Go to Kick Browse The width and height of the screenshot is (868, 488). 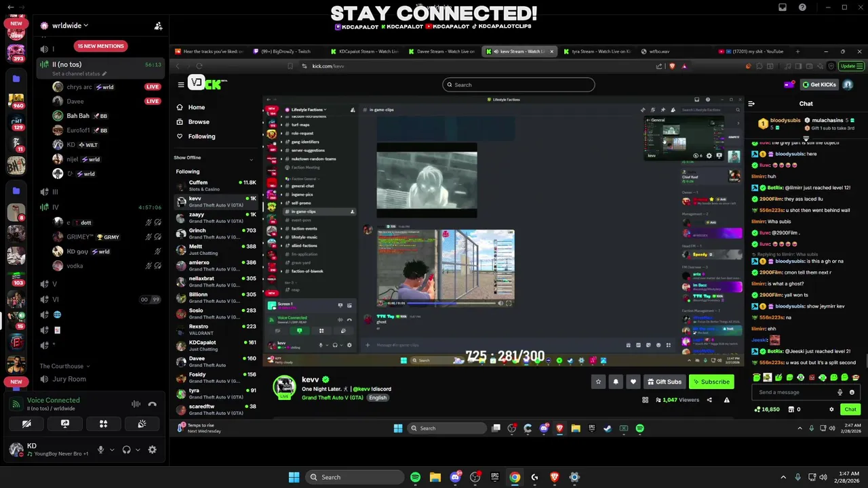click(x=198, y=122)
